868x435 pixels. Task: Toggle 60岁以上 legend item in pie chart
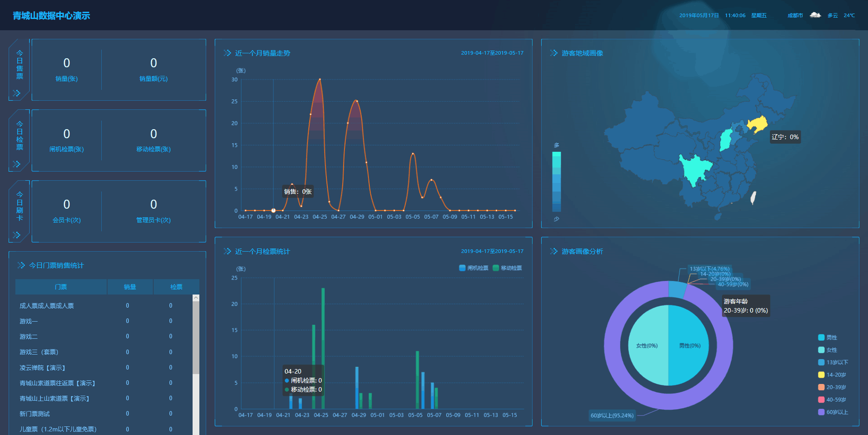pos(833,412)
